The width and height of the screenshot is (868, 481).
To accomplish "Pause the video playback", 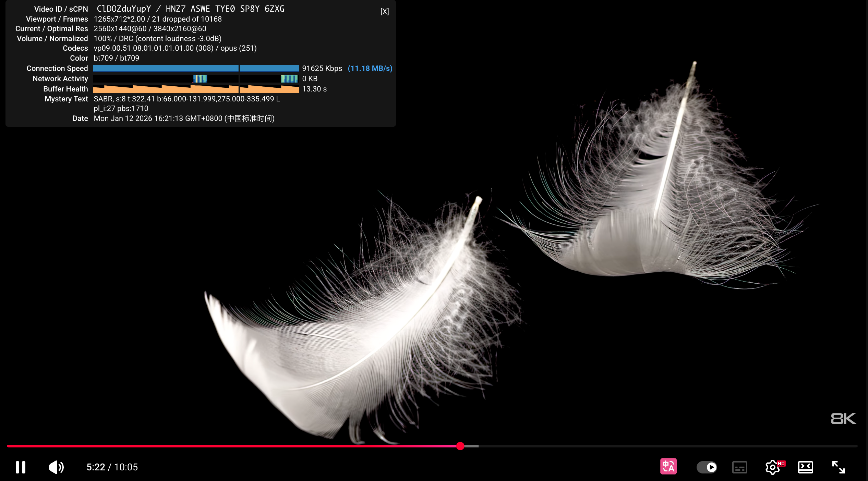I will point(21,467).
